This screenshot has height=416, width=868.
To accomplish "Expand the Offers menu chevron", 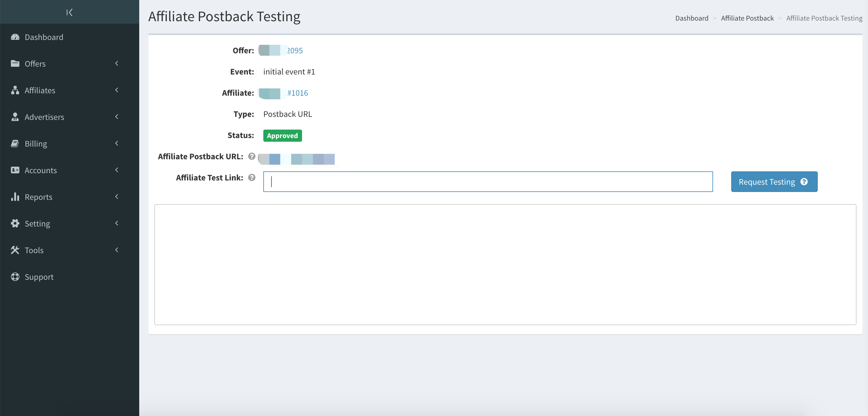I will point(117,63).
